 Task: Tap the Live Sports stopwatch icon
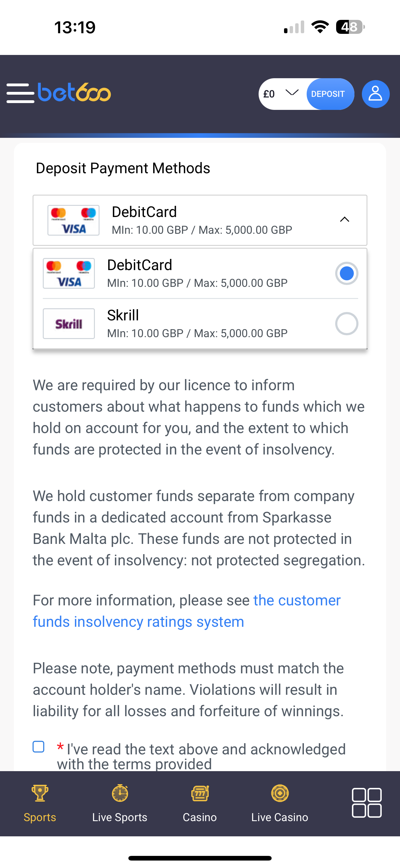(x=120, y=793)
